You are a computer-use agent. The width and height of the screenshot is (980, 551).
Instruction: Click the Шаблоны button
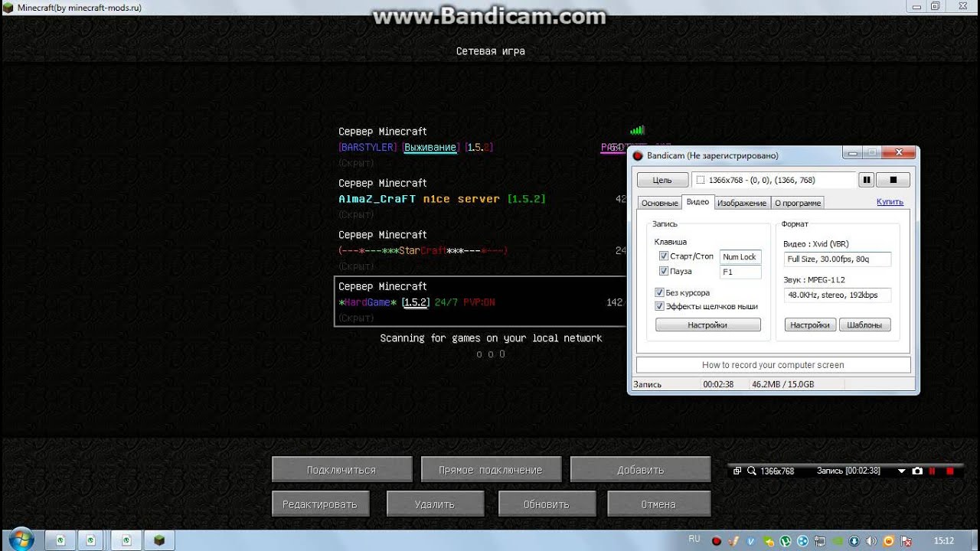(x=864, y=324)
